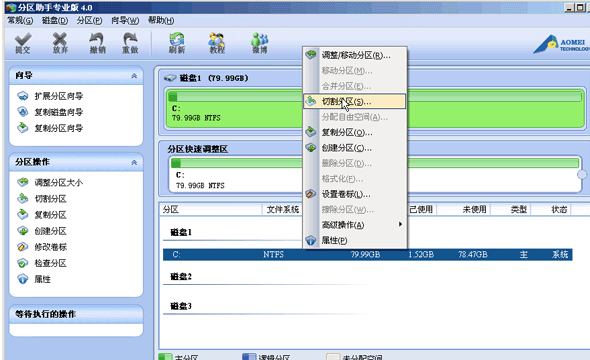Click the 创建分区(C) icon in the context menu
This screenshot has width=590, height=360.
pos(311,147)
